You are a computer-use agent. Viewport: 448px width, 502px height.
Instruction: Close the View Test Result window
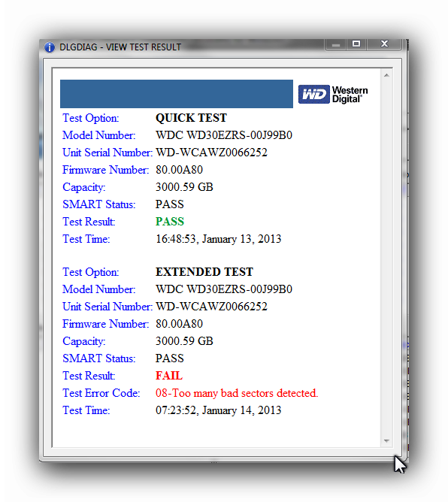pyautogui.click(x=384, y=44)
